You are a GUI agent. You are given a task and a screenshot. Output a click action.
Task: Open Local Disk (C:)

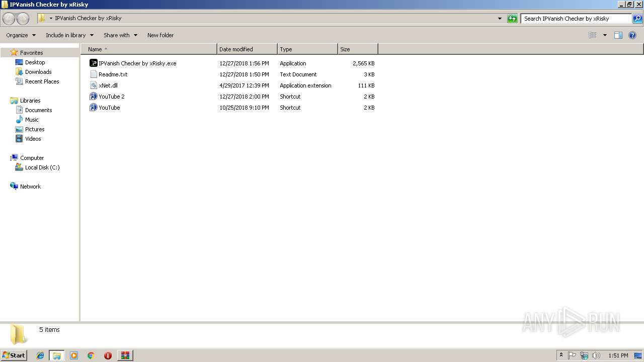42,167
